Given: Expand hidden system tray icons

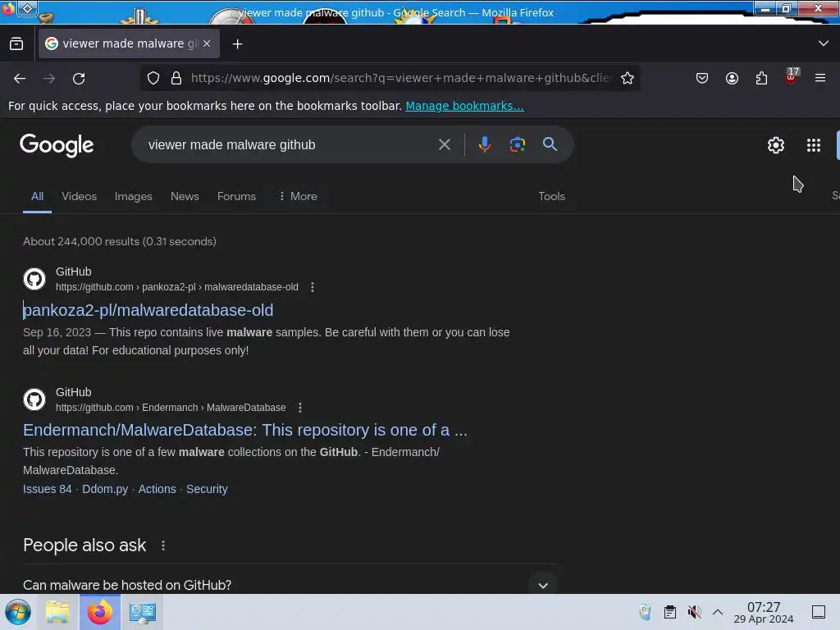Looking at the screenshot, I should (718, 612).
